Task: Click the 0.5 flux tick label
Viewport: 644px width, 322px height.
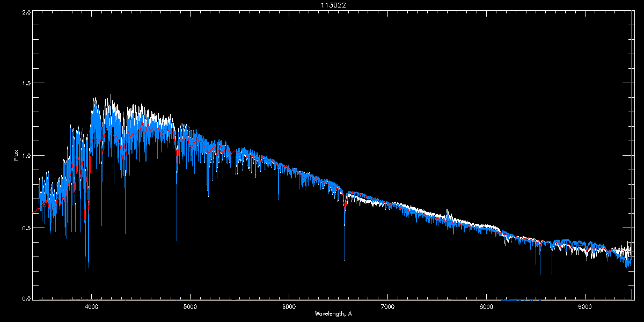Action: pyautogui.click(x=26, y=228)
